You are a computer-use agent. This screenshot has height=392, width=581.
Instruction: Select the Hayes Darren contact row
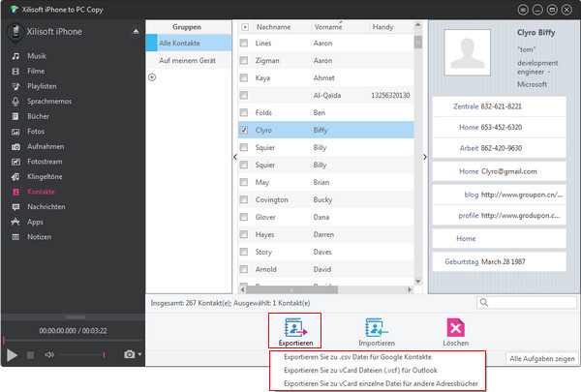[x=325, y=234]
